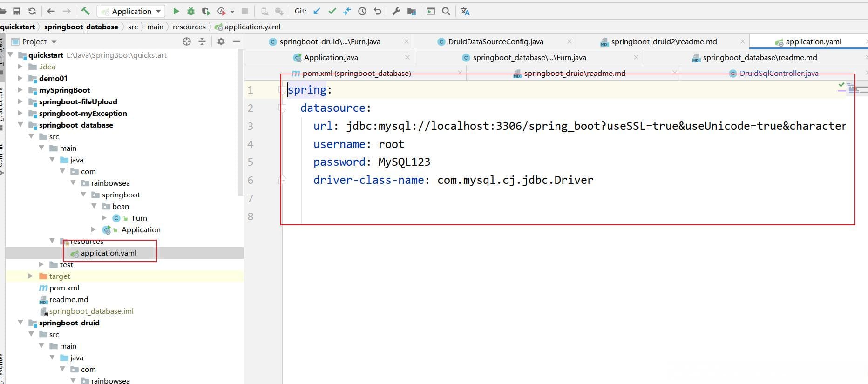Image resolution: width=868 pixels, height=384 pixels.
Task: Collapse the springboot_database module
Action: 20,125
